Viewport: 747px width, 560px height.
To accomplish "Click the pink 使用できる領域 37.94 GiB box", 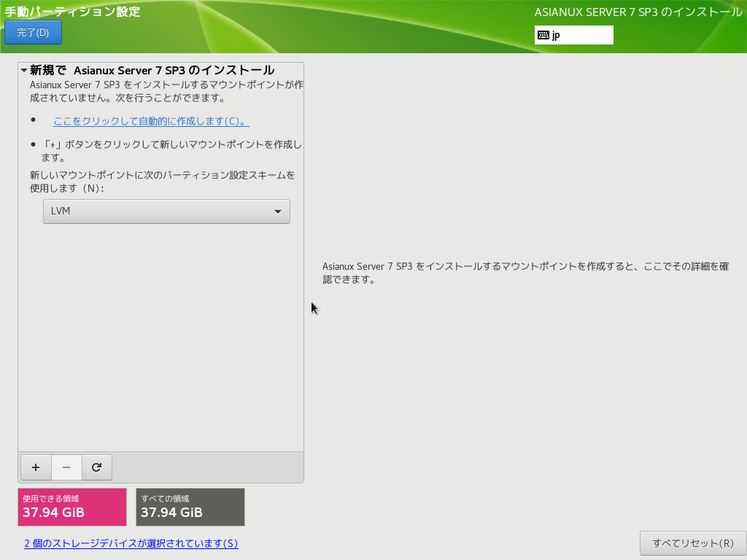I will point(72,507).
